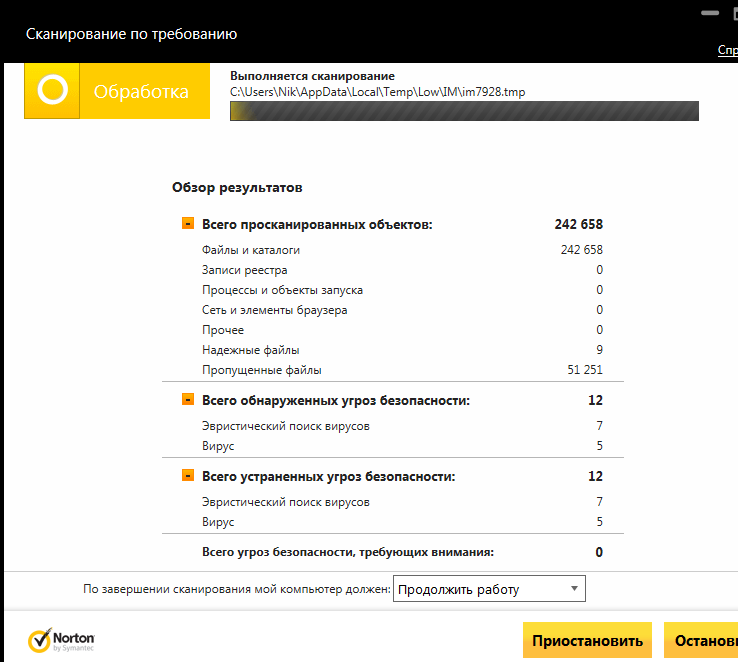Click Вирус under detected threats
738x662 pixels.
coord(218,446)
